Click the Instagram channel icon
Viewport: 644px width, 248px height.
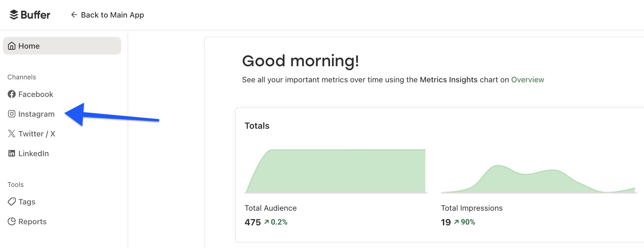point(12,114)
